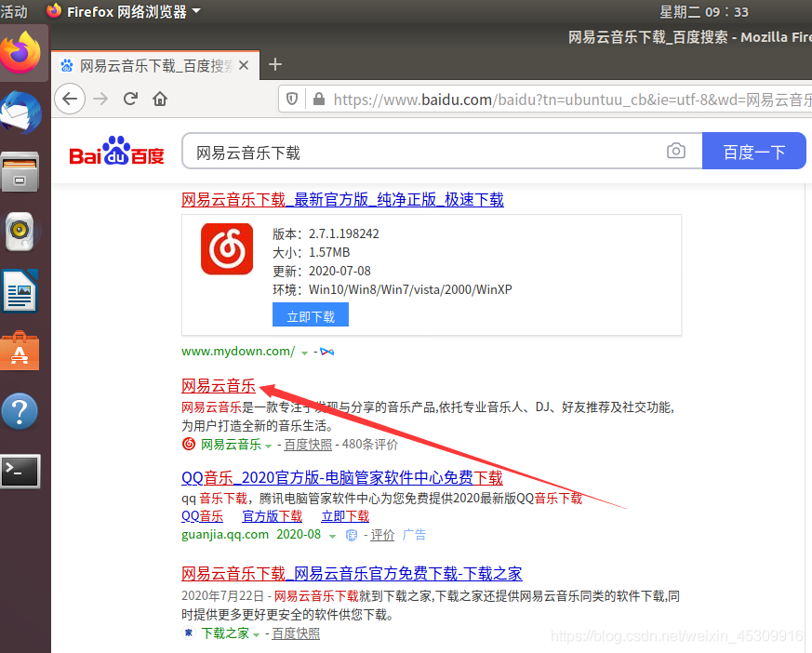This screenshot has width=812, height=653.
Task: Click the ad mark icon after mydown.com
Action: pyautogui.click(x=326, y=353)
